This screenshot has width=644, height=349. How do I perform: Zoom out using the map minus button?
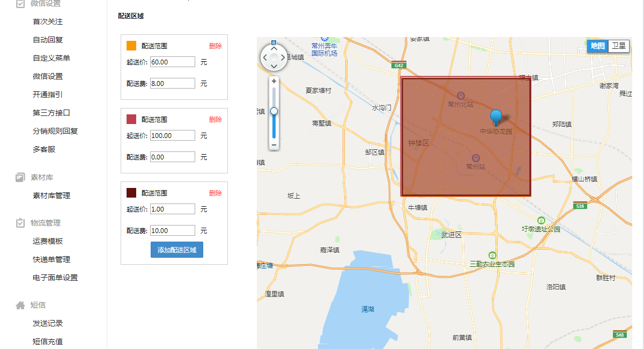pos(274,145)
